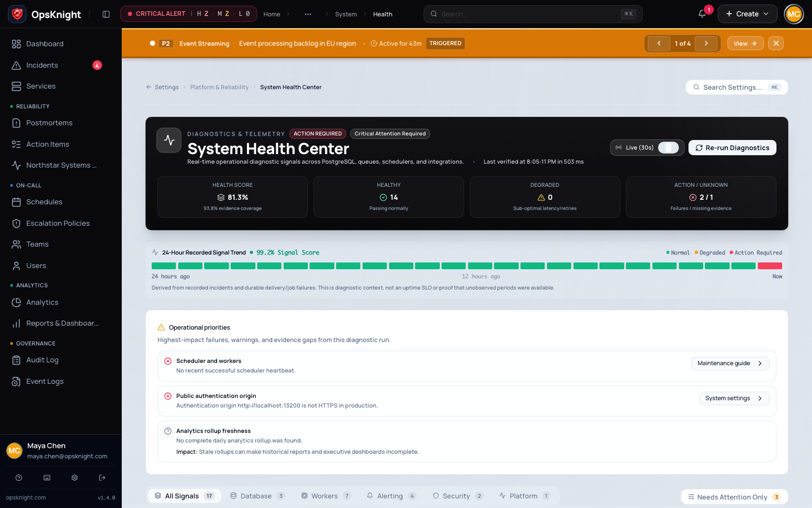Screen dimensions: 812x508
Task: Click the OpsKnight shield logo
Action: (17, 14)
